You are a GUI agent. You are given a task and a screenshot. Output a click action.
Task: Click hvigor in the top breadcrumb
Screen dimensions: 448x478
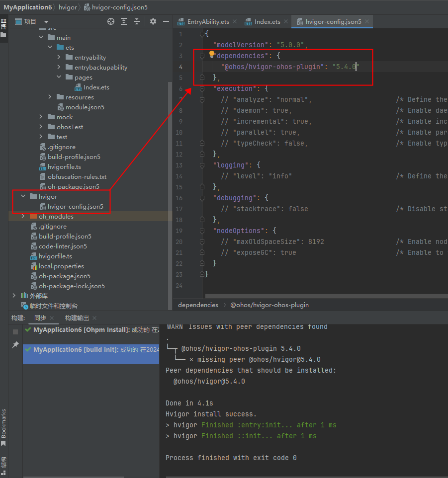click(x=68, y=7)
